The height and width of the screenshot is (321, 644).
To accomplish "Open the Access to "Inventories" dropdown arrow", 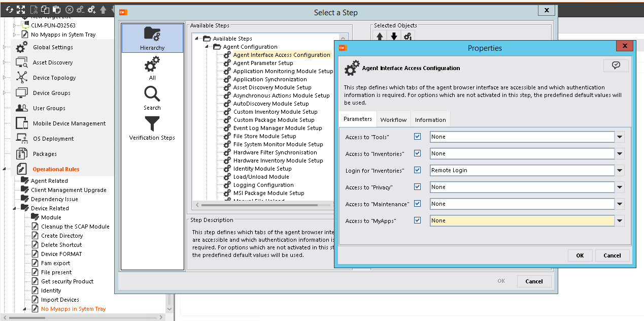I will point(620,154).
